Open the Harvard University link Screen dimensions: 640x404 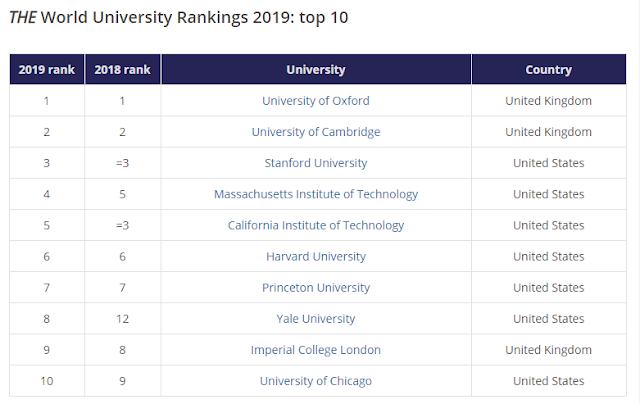click(315, 256)
